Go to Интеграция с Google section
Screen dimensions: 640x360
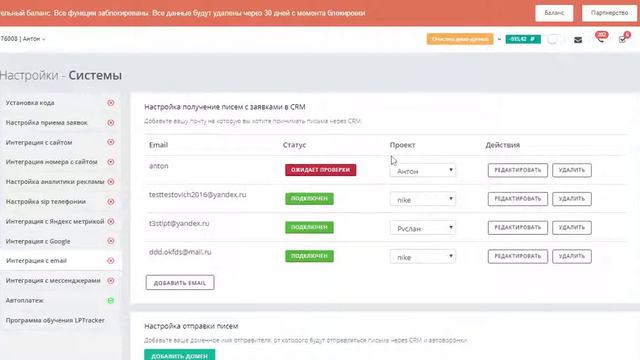(38, 241)
